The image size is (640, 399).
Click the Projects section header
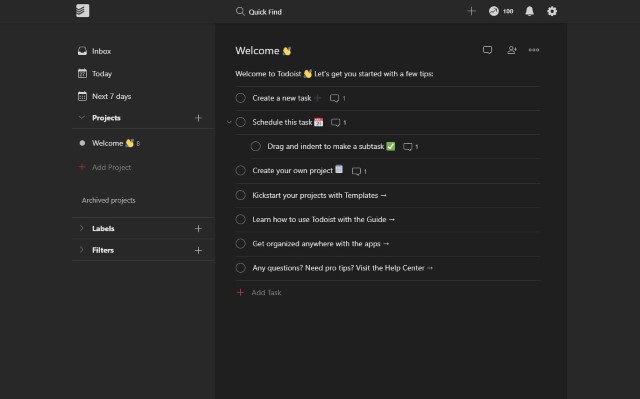coord(106,118)
